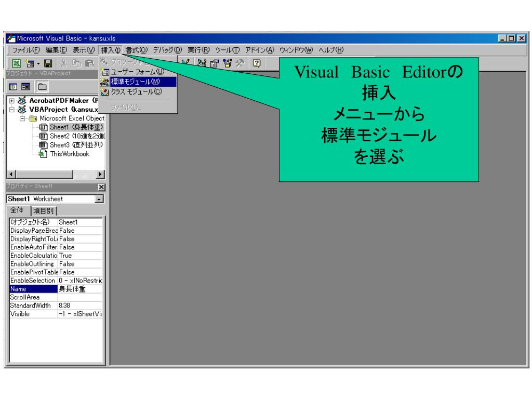
Task: Open the insert object dropdown arrow
Action: pyautogui.click(x=38, y=63)
